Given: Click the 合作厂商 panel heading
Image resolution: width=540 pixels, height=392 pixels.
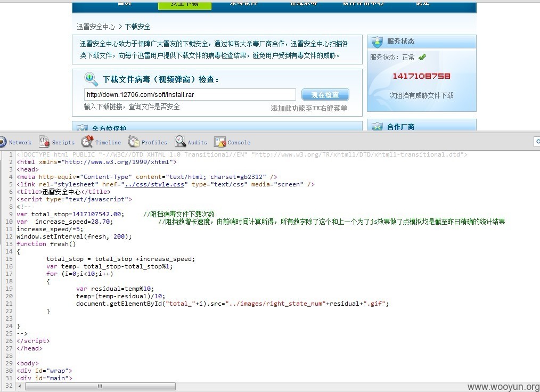Looking at the screenshot, I should click(400, 127).
